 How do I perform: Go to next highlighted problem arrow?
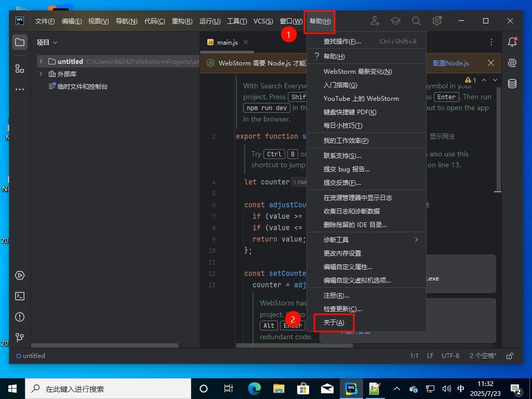click(495, 80)
